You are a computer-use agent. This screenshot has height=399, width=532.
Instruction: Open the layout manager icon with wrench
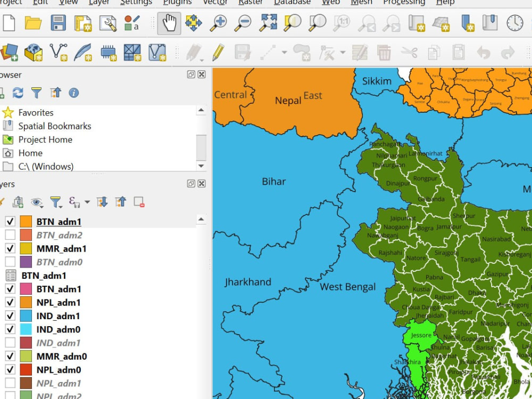tap(108, 23)
